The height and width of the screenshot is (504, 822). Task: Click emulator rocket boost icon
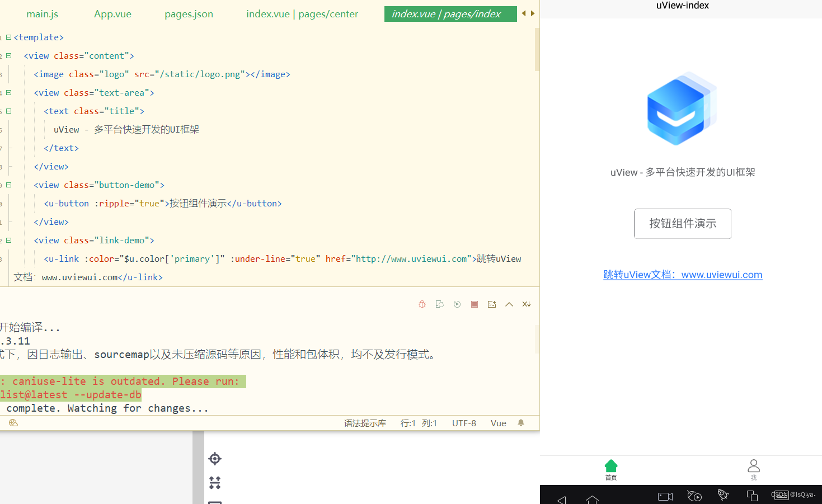pyautogui.click(x=723, y=494)
